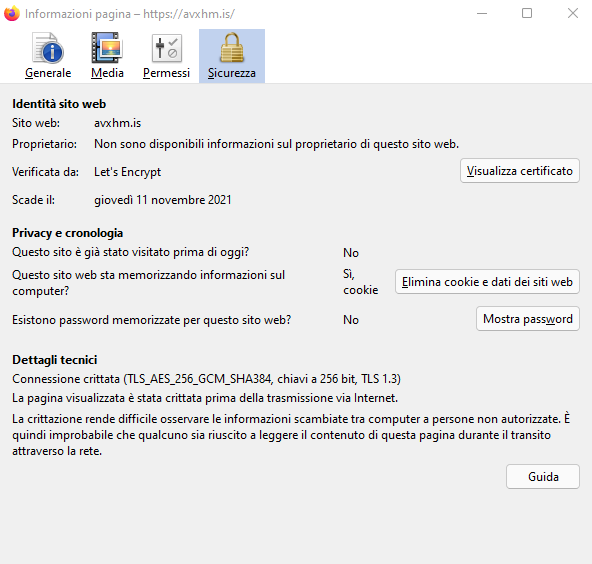Click the 'Scade il:' label
Image resolution: width=592 pixels, height=564 pixels.
tap(33, 200)
